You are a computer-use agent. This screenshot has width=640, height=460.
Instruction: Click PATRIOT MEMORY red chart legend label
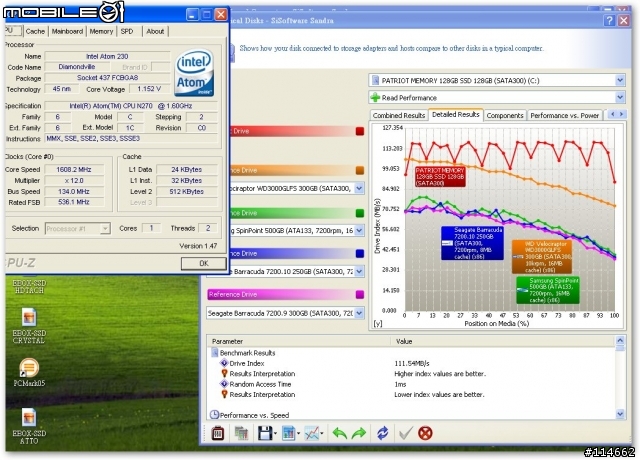coord(440,177)
